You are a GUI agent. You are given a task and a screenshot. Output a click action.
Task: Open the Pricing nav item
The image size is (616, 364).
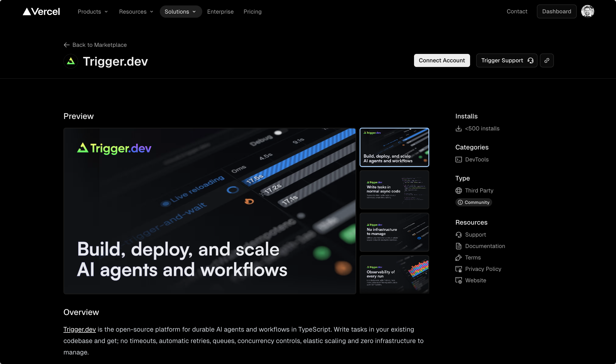(252, 12)
